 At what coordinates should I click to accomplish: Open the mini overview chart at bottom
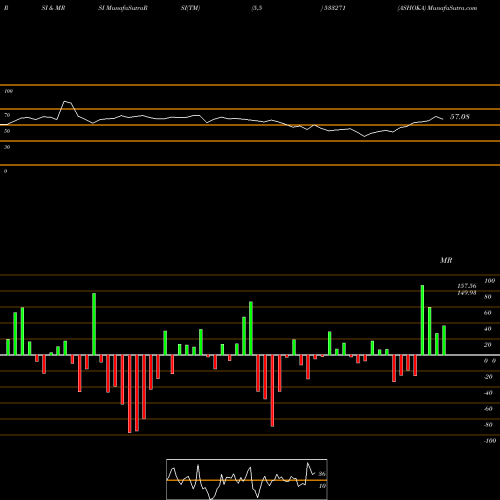tap(247, 479)
